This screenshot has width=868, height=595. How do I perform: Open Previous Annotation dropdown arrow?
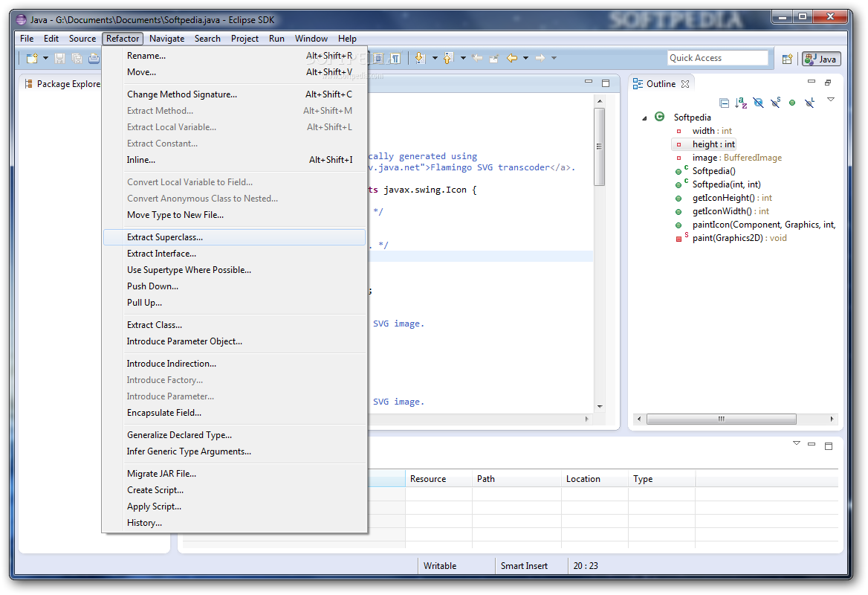[463, 58]
